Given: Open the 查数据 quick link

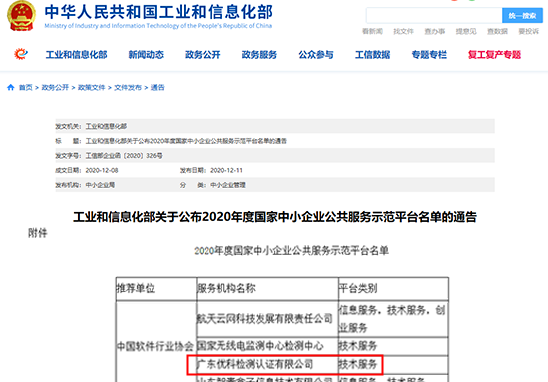Looking at the screenshot, I should click(x=497, y=31).
